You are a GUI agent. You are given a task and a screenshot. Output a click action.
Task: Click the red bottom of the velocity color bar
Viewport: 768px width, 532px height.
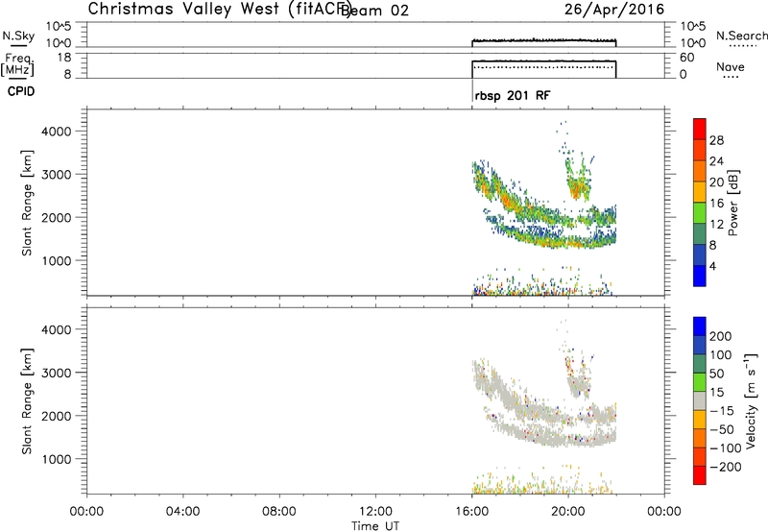point(700,475)
